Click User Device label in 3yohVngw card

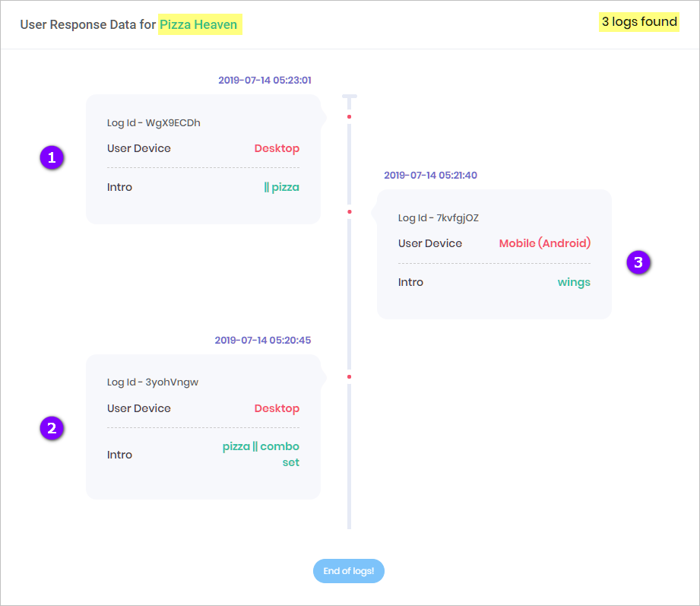click(x=139, y=408)
